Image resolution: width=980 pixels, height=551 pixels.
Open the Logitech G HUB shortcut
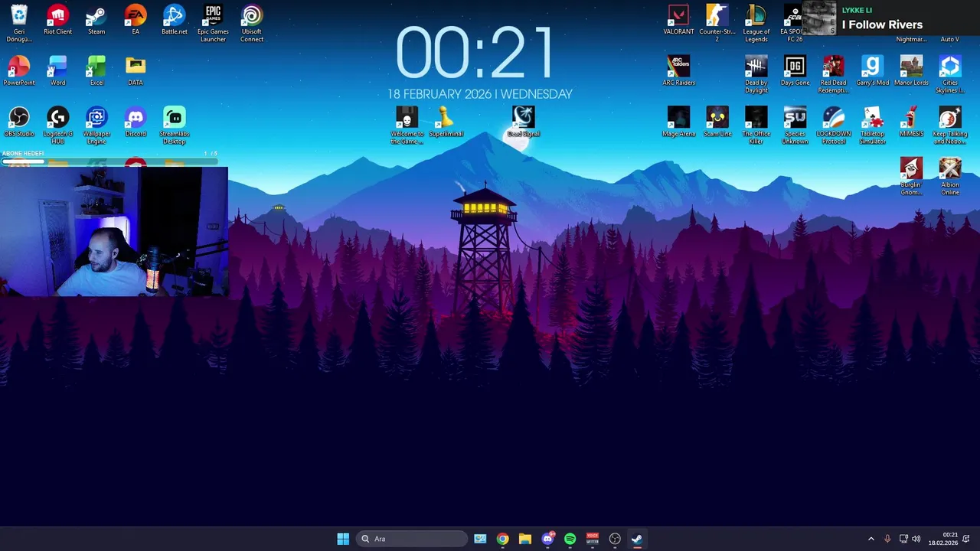pos(58,125)
